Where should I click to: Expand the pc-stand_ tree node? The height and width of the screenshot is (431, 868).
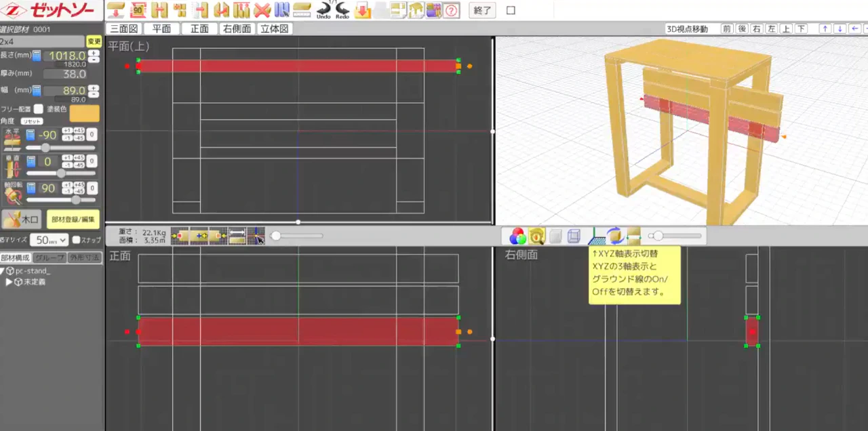(x=3, y=271)
